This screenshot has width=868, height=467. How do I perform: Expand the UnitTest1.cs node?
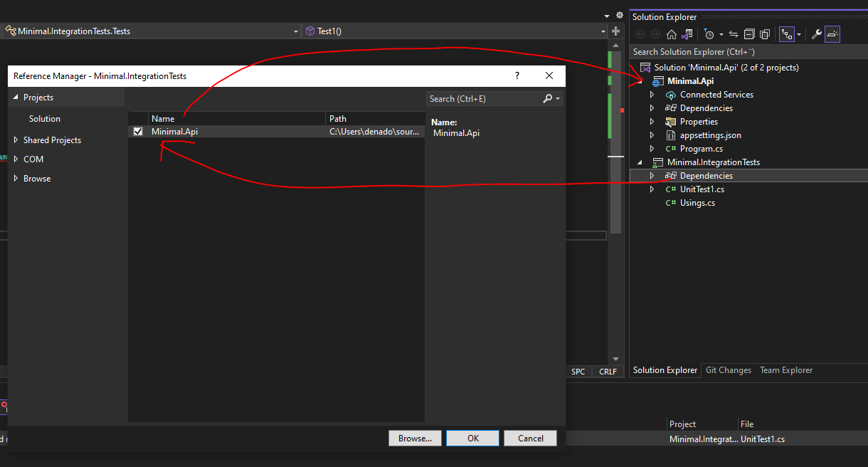(x=652, y=189)
